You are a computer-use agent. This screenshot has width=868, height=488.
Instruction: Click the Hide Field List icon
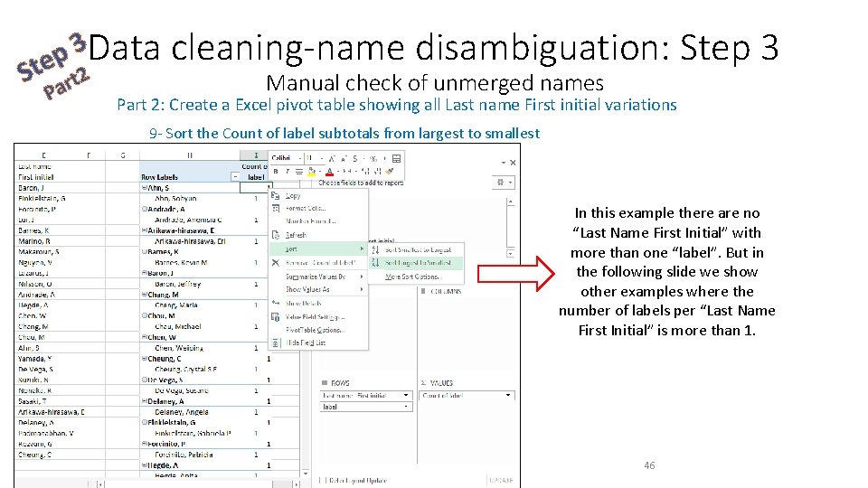[x=275, y=343]
